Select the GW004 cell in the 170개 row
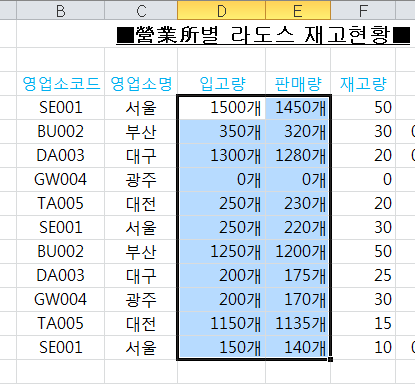The width and height of the screenshot is (415, 384). [61, 299]
